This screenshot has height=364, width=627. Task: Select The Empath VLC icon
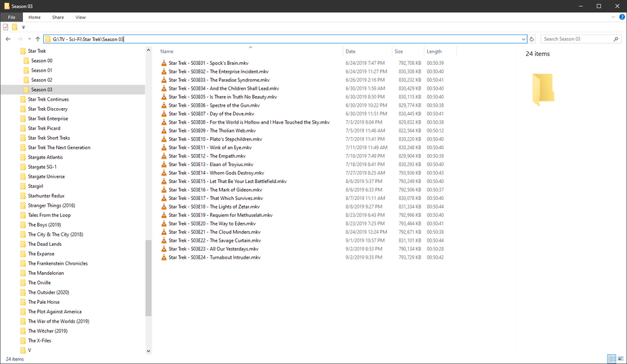coord(164,156)
